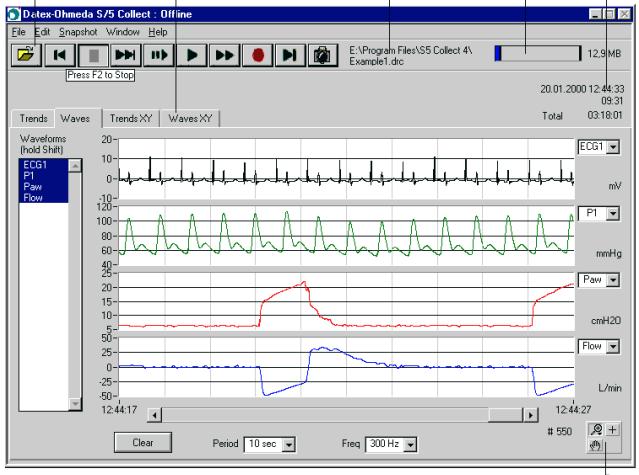Click the 12:44:27 end time label

click(573, 409)
